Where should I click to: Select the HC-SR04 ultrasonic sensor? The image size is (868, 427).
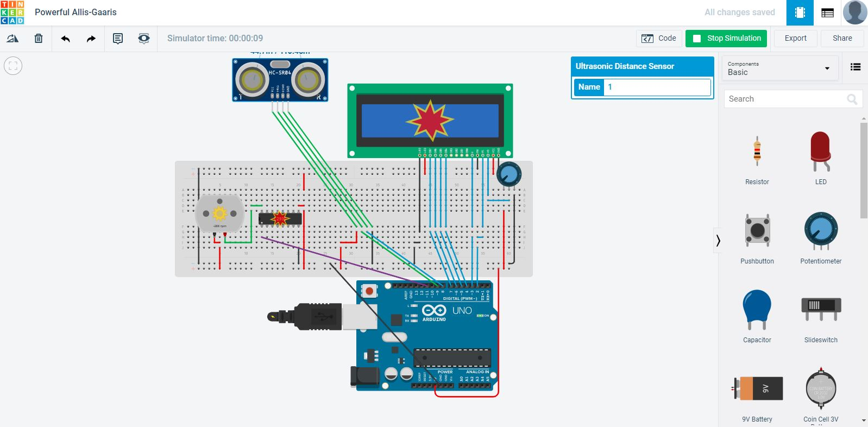click(280, 80)
